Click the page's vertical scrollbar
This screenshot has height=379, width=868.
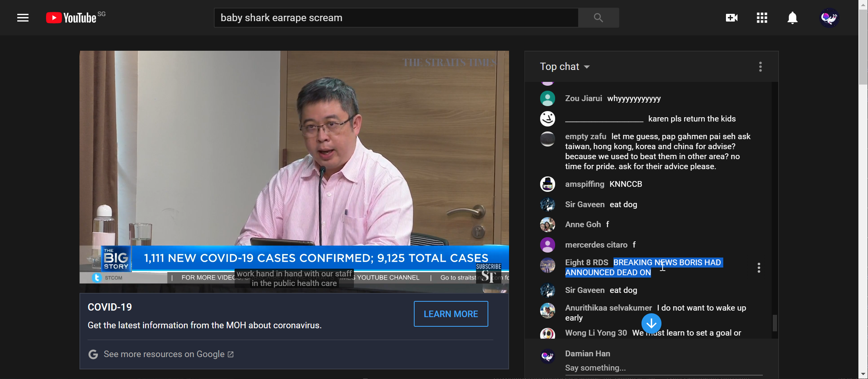coord(863,192)
